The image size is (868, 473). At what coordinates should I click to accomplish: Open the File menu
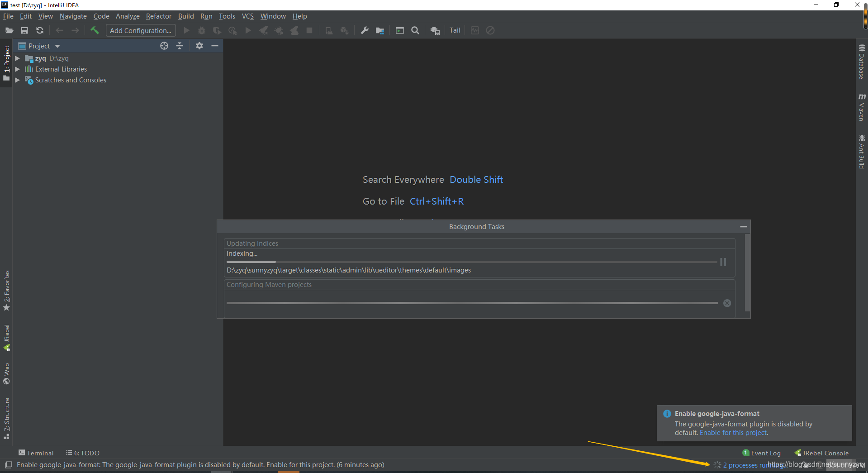tap(8, 16)
